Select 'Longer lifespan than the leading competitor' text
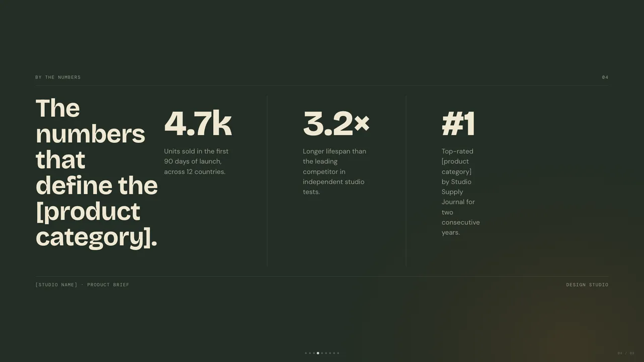 click(335, 171)
